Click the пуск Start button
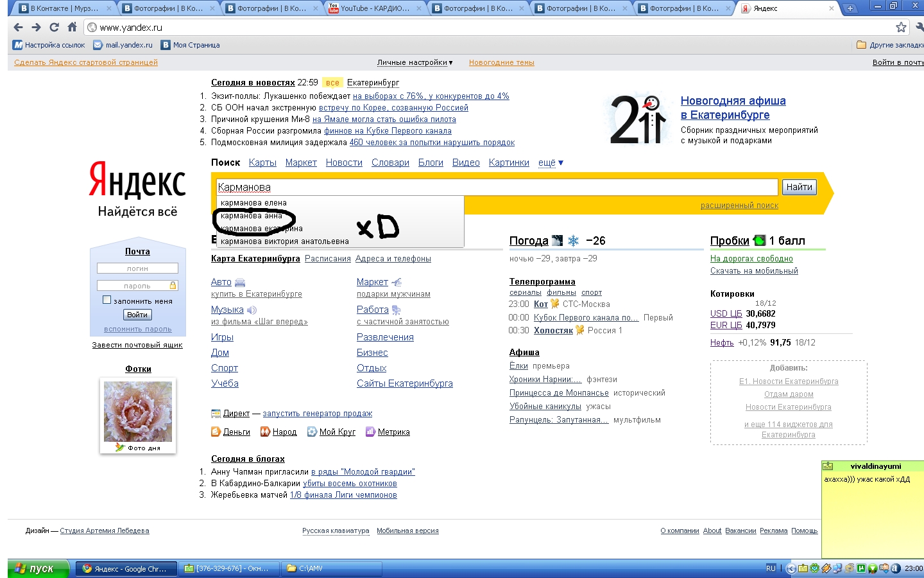The image size is (924, 578). pyautogui.click(x=39, y=568)
